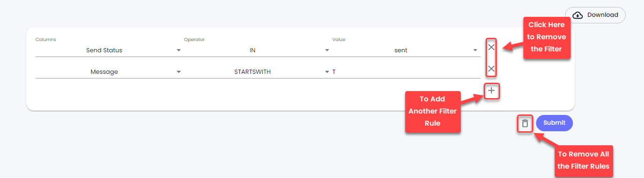Expand the STARTSWITH operator dropdown arrow
This screenshot has width=644, height=178.
327,72
